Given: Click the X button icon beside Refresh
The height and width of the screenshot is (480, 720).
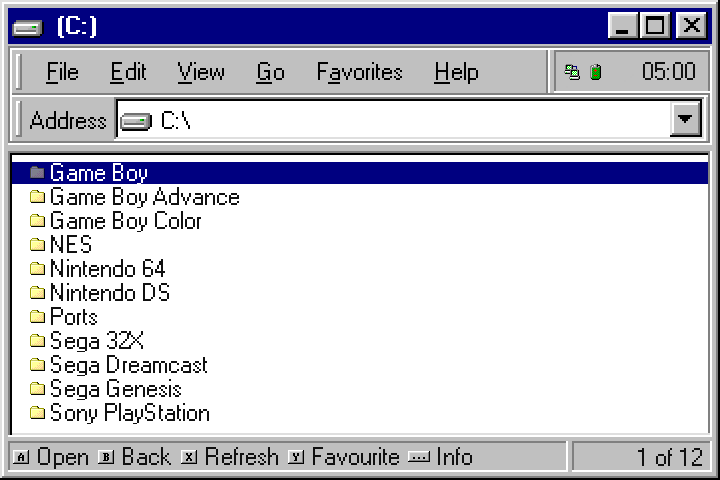Looking at the screenshot, I should [189, 457].
